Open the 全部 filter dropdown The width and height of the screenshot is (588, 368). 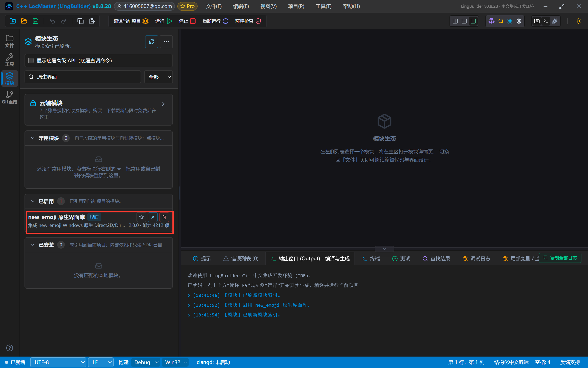[x=159, y=77]
